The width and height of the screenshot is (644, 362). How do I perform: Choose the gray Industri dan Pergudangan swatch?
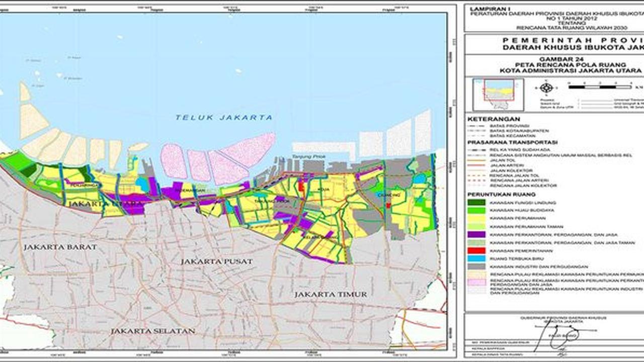(x=476, y=266)
